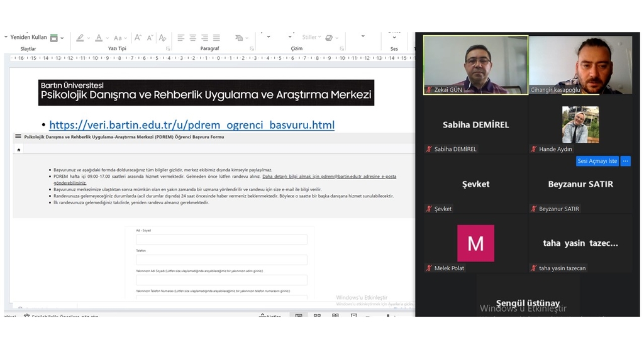Decrease font size with the smaller 'A' icon
The height and width of the screenshot is (362, 644).
150,38
